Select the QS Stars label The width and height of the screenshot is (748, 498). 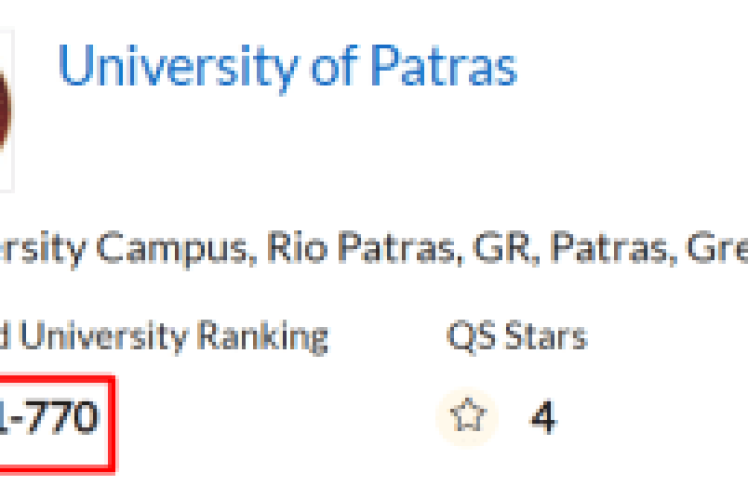[x=516, y=337]
